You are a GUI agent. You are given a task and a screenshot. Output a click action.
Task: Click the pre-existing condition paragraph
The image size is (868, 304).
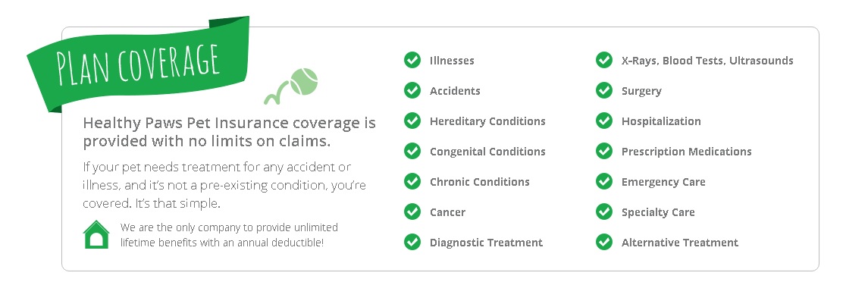(x=224, y=185)
